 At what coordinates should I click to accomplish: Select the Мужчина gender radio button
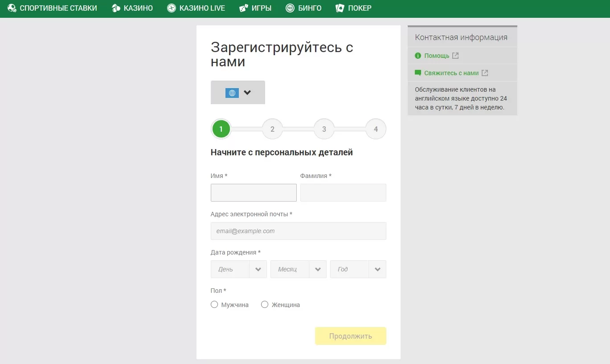pyautogui.click(x=214, y=304)
